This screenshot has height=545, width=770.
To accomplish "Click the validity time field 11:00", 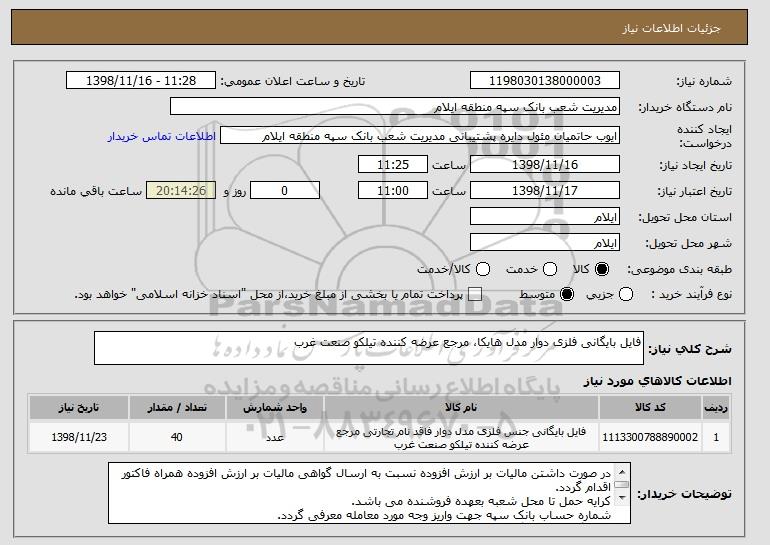I will [x=393, y=191].
